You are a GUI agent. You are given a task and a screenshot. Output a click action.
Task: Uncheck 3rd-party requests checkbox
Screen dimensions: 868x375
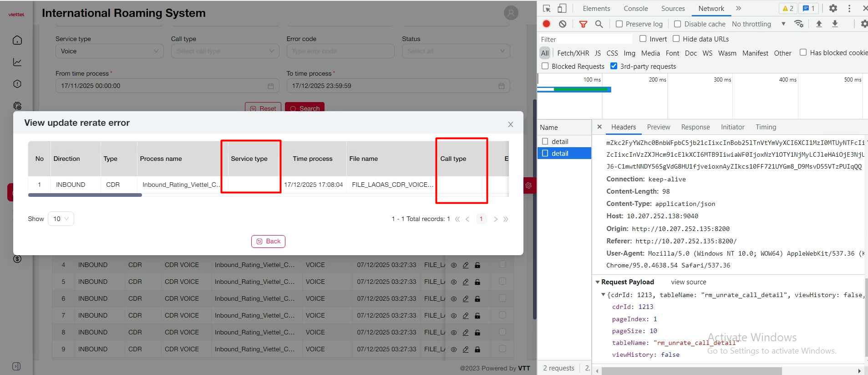[x=614, y=66]
